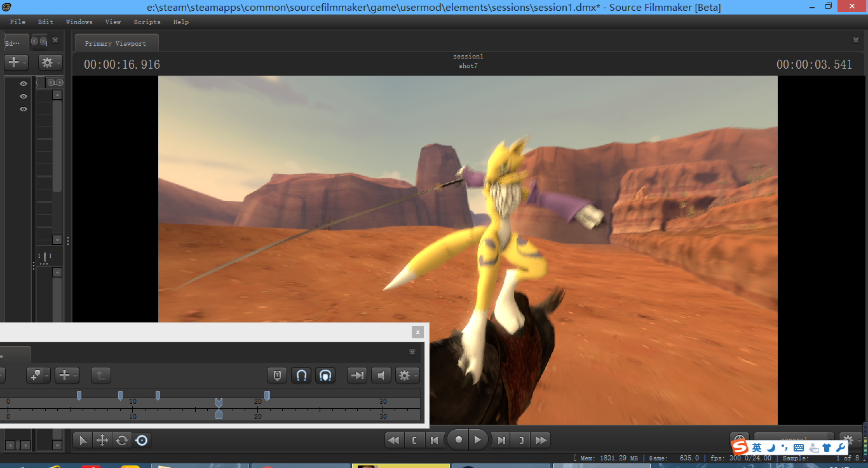Click the Sogou moon half-width icon
The image size is (868, 468).
tap(771, 448)
